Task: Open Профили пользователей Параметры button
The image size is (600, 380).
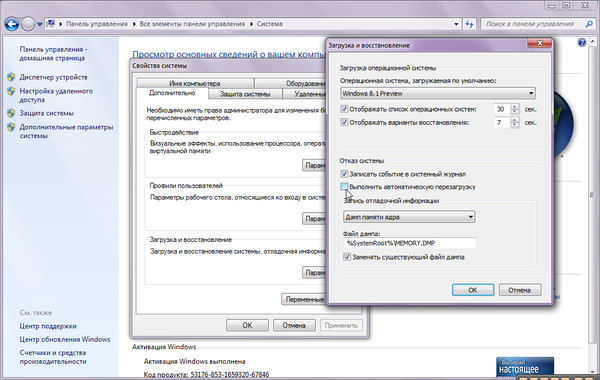Action: (315, 219)
